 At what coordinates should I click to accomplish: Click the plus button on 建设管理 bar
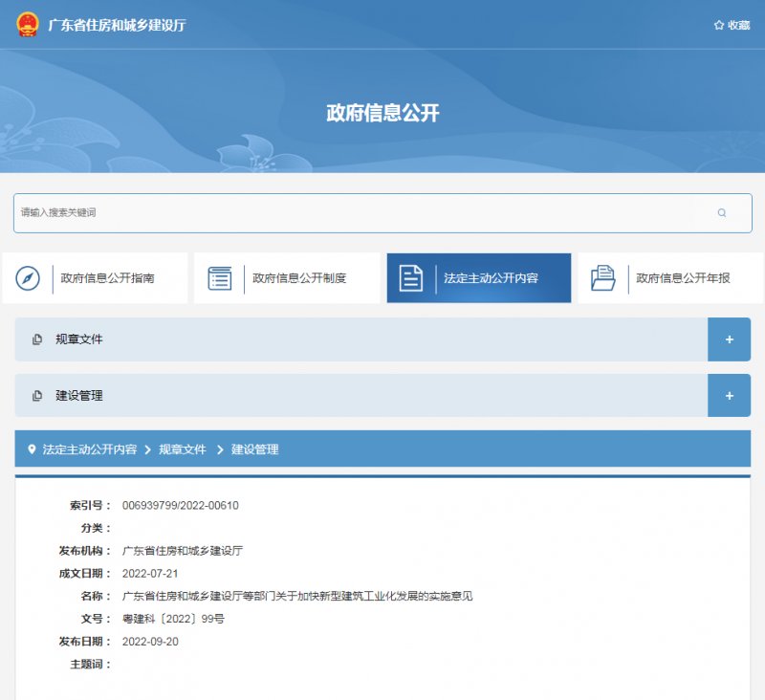(x=729, y=395)
